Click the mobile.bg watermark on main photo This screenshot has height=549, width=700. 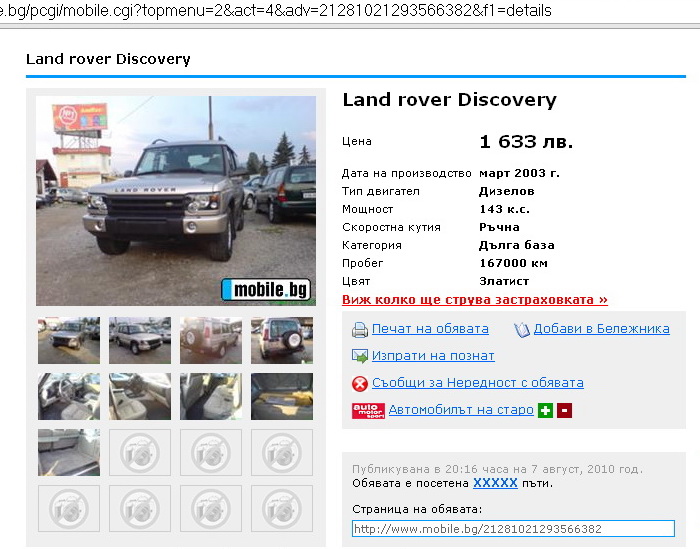pyautogui.click(x=266, y=289)
